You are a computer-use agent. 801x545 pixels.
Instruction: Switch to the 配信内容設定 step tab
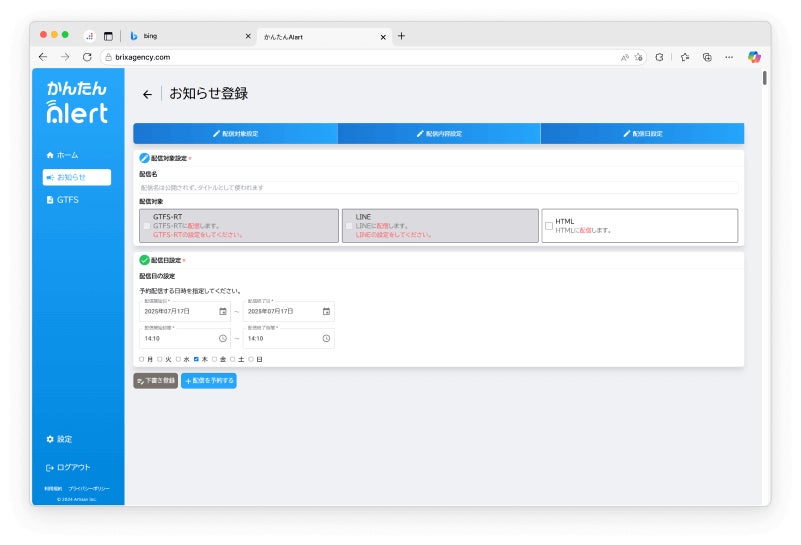[x=439, y=134]
